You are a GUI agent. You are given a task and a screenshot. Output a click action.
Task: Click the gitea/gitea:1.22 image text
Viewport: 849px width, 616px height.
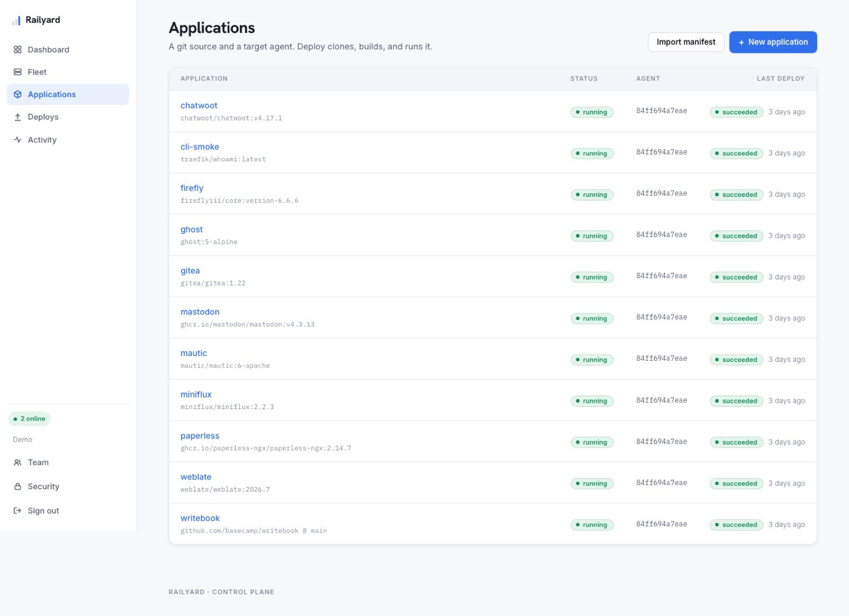[x=213, y=283]
